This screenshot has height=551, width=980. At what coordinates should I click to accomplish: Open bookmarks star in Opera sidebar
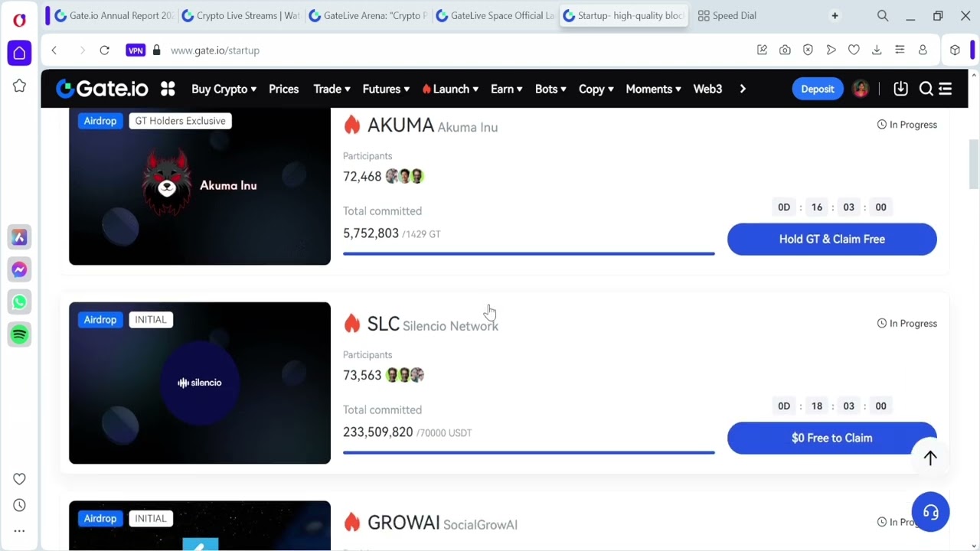point(19,86)
